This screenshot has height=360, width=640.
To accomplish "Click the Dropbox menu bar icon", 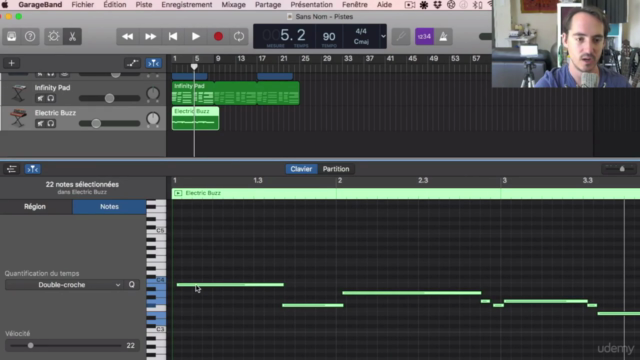I will (437, 5).
